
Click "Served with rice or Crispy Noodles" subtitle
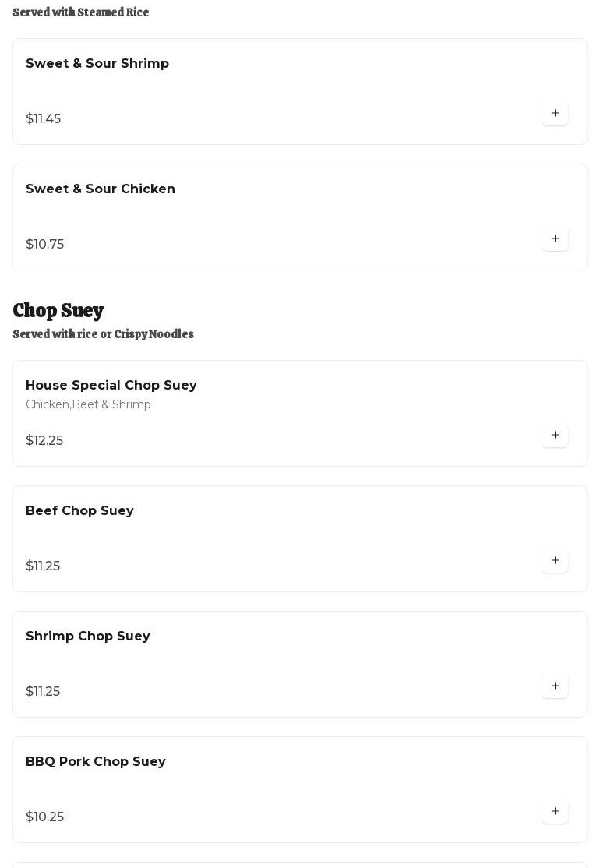103,334
